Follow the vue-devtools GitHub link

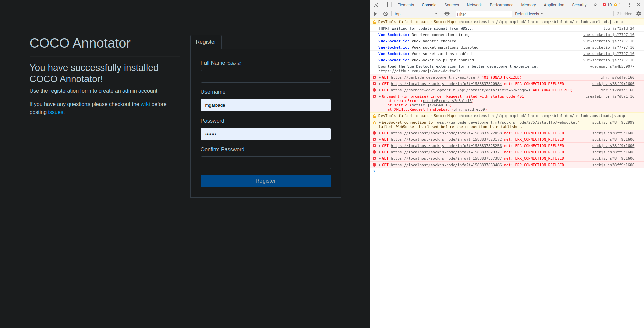419,71
